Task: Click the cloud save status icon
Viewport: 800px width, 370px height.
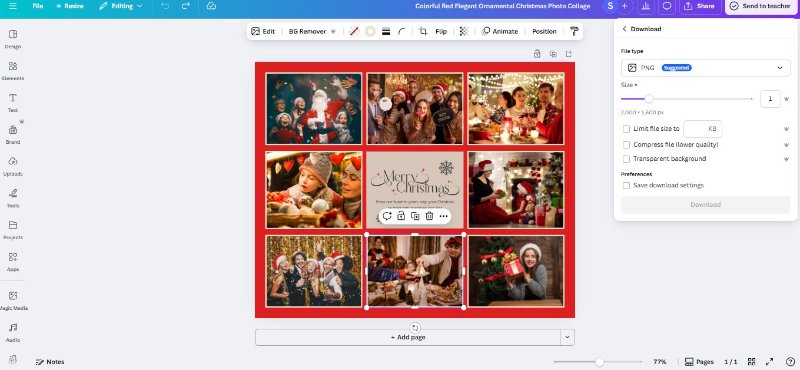Action: pyautogui.click(x=211, y=6)
